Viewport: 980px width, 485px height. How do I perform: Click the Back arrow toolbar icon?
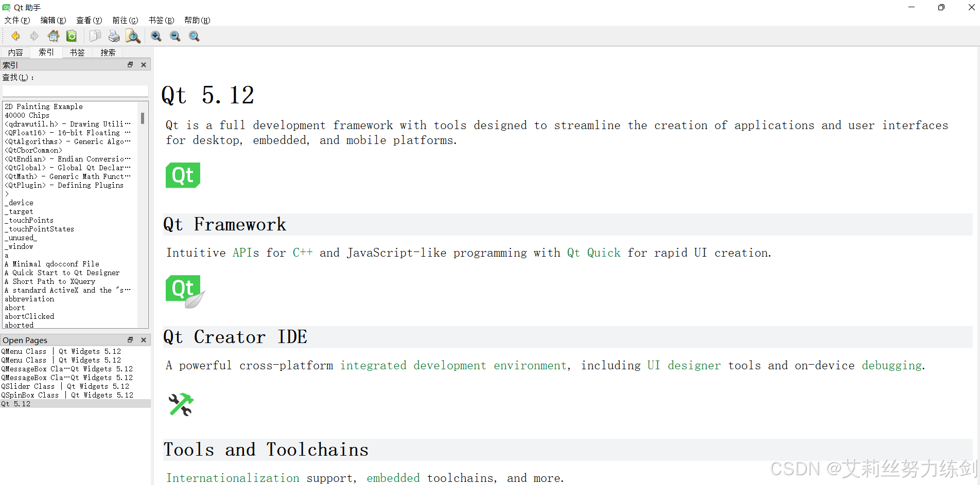(x=15, y=36)
